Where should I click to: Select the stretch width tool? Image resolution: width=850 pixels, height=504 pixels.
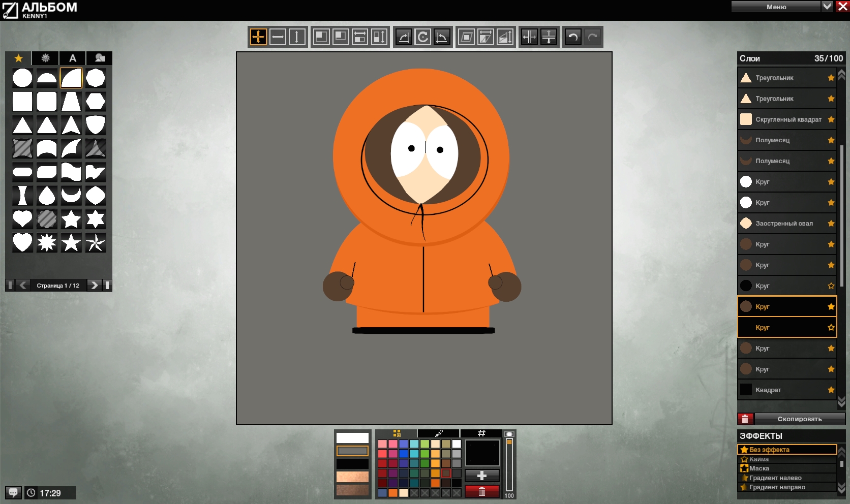click(360, 37)
